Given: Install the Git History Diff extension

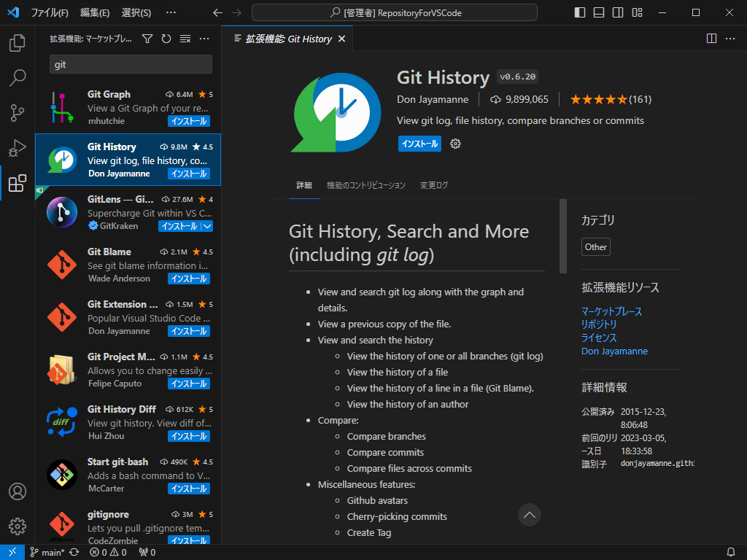Looking at the screenshot, I should 189,436.
